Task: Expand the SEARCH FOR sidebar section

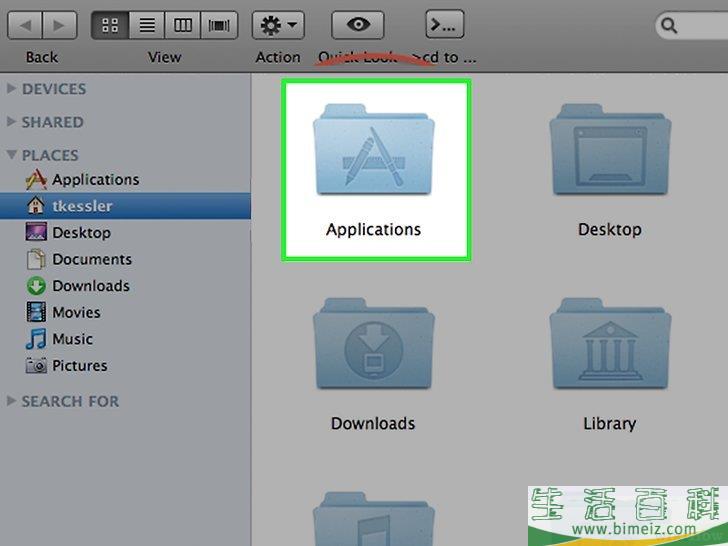Action: tap(12, 401)
